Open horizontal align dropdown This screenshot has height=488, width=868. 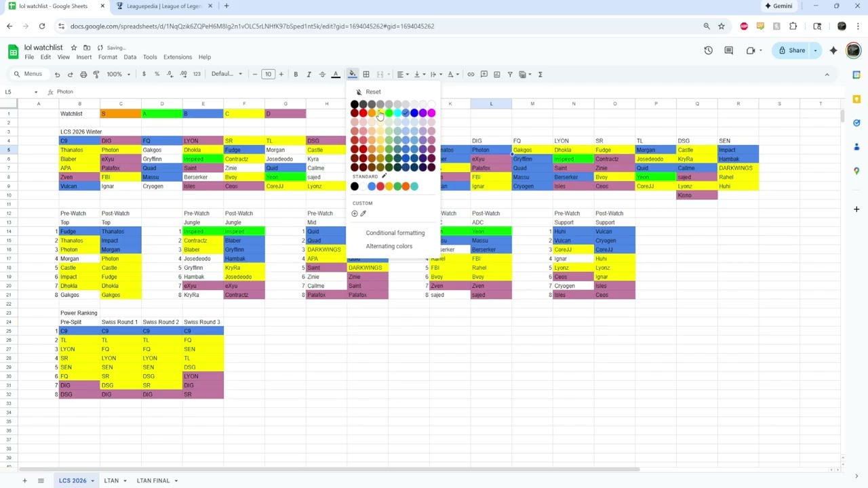403,75
